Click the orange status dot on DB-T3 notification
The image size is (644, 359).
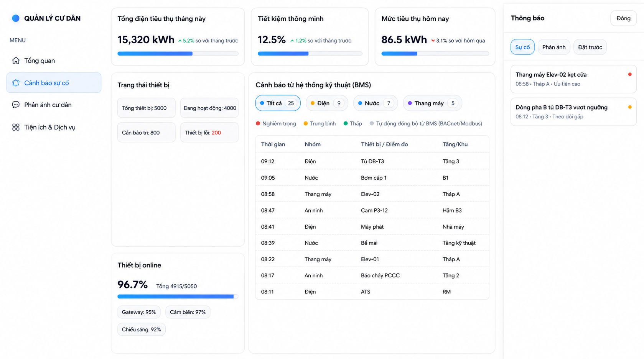coord(630,107)
